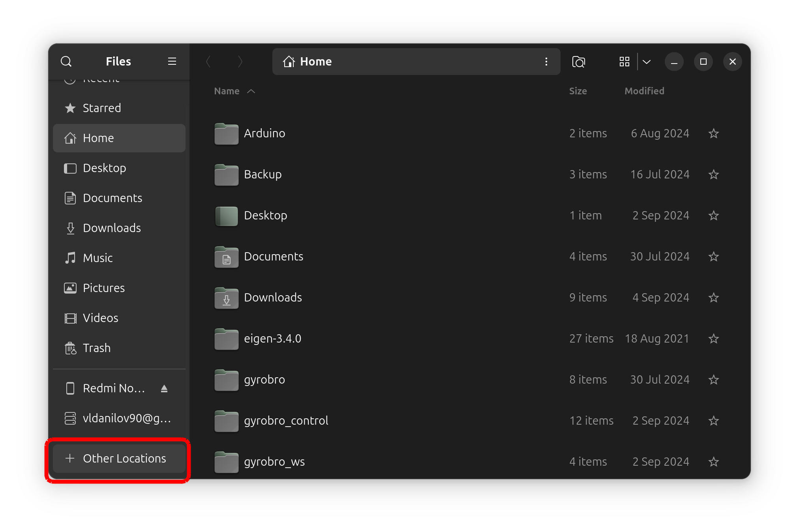Open the Arduino folder icon
This screenshot has height=532, width=799.
pos(226,134)
